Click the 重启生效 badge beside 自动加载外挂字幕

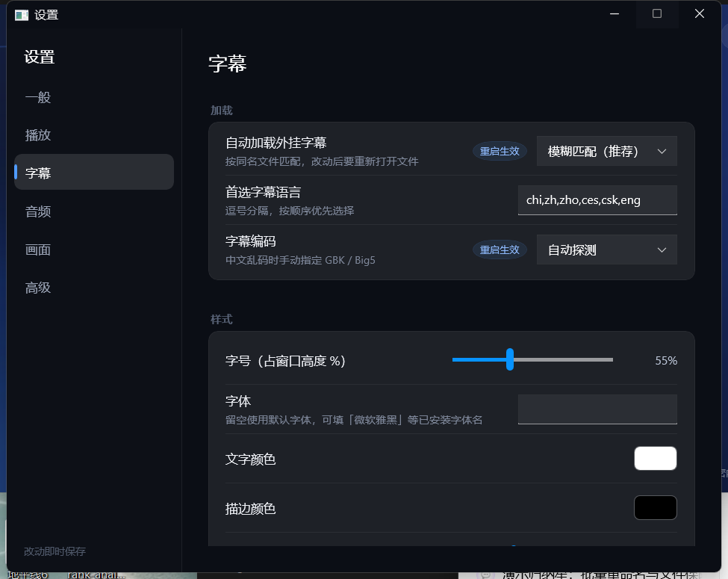click(x=500, y=151)
